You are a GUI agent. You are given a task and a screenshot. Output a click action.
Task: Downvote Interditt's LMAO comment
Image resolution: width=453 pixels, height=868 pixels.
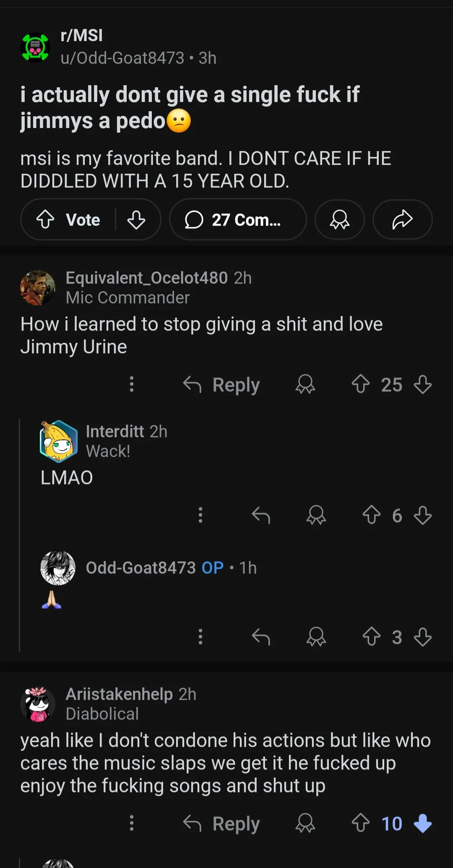click(x=422, y=515)
